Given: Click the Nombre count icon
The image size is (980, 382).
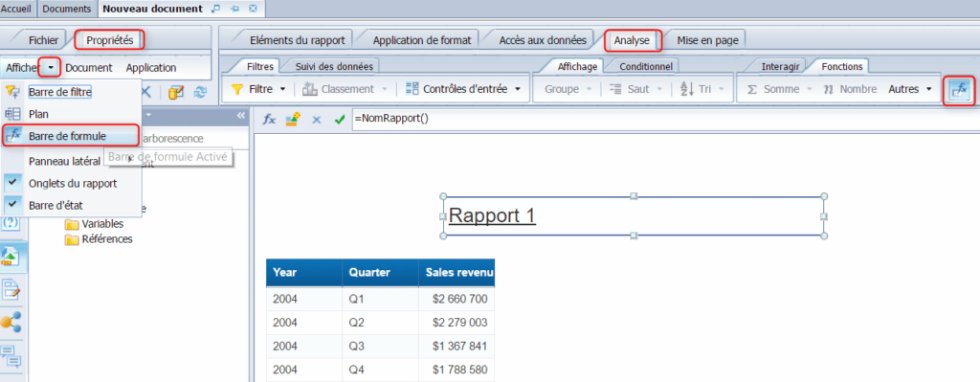Looking at the screenshot, I should tap(830, 89).
